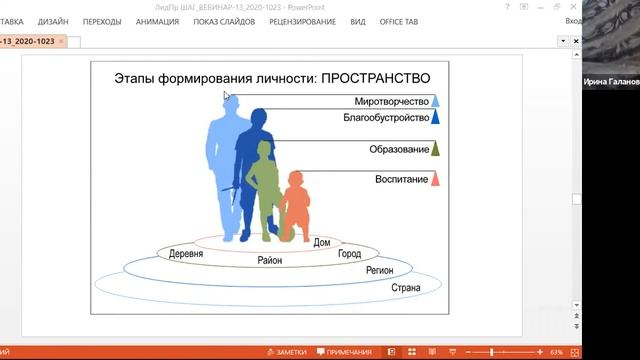This screenshot has height=360, width=640.
Task: Select the orange toddler silhouette
Action: pyautogui.click(x=296, y=204)
